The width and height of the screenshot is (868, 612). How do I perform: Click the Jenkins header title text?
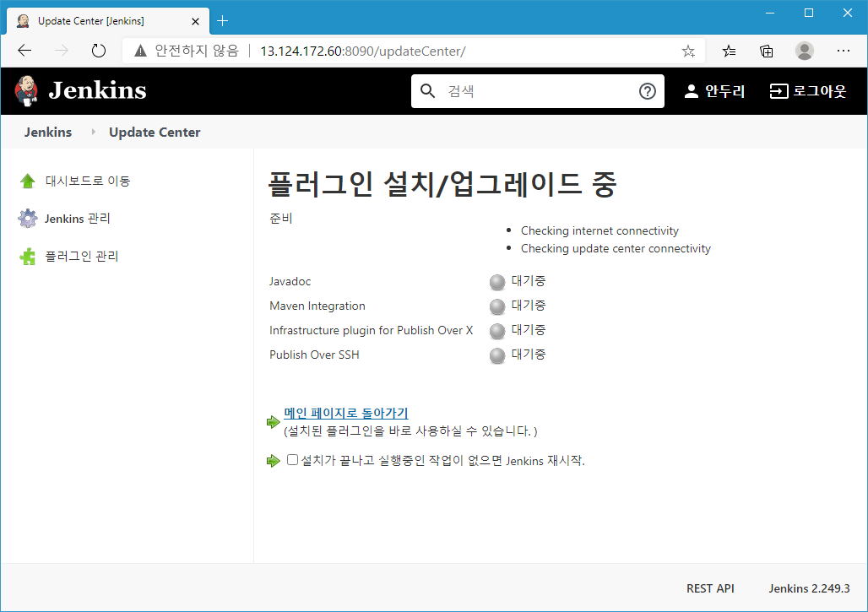97,91
